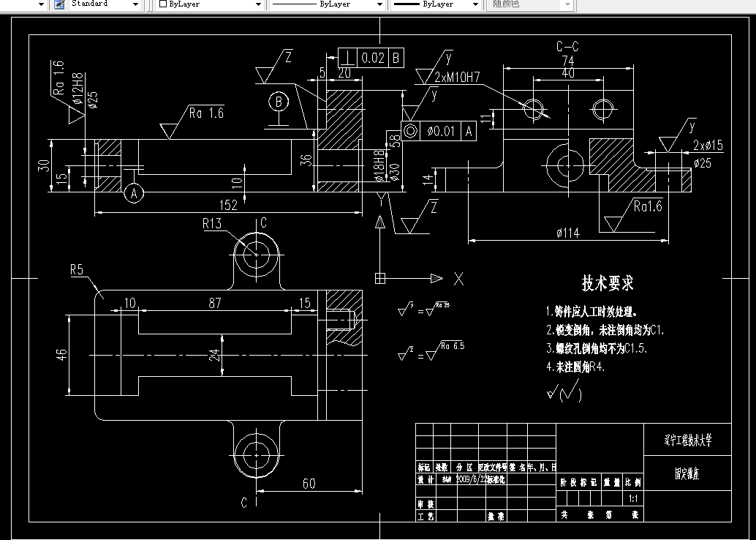Select the 技术要求 heading text
The image size is (756, 540).
pyautogui.click(x=607, y=283)
